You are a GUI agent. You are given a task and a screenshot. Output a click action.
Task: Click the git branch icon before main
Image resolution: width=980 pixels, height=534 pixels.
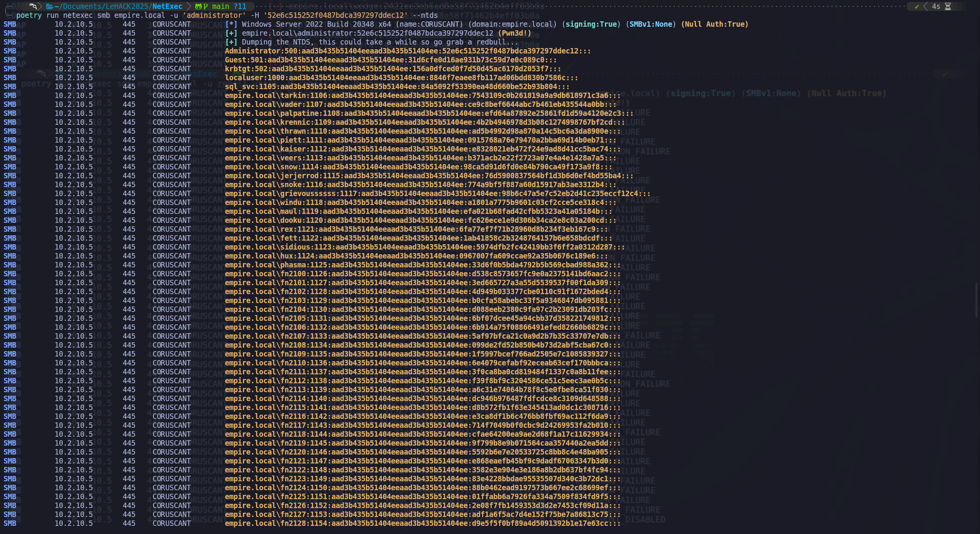[206, 7]
